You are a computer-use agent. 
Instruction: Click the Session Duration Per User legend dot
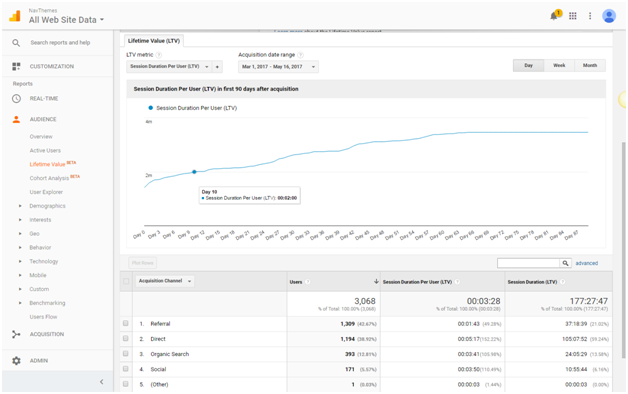pos(151,108)
